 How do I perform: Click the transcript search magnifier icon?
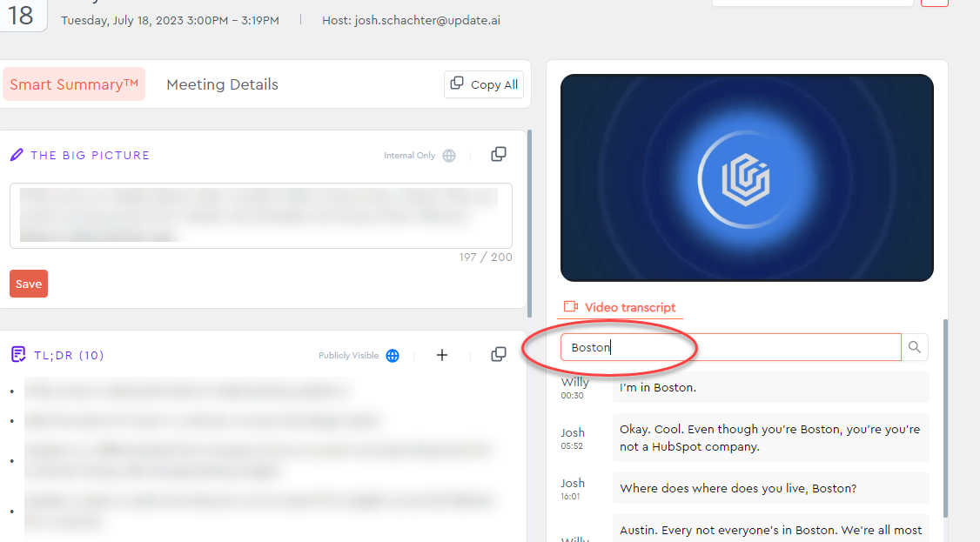coord(915,347)
